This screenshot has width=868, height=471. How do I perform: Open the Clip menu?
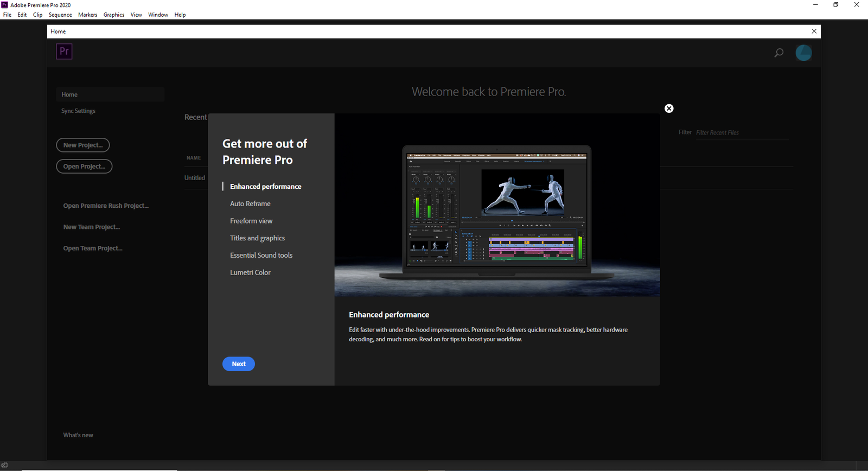(37, 15)
